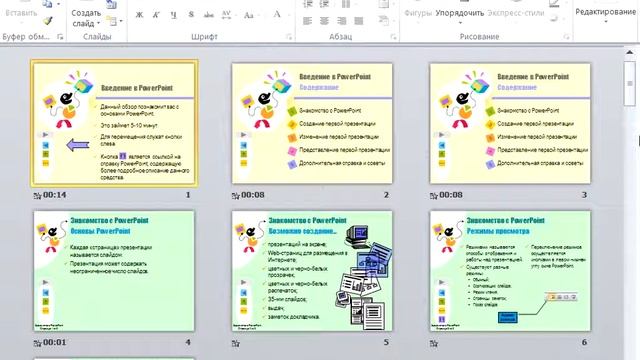Click the character spacing (AV) icon
This screenshot has width=640, height=360.
click(x=226, y=15)
